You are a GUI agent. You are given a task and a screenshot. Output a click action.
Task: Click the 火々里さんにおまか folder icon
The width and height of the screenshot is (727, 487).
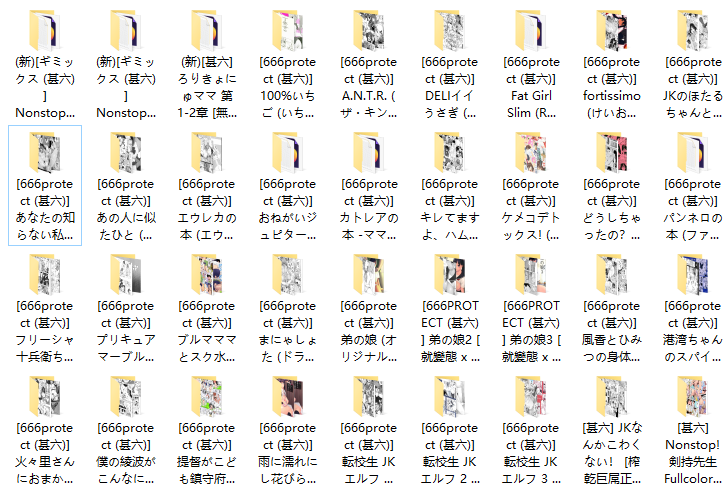click(x=45, y=397)
